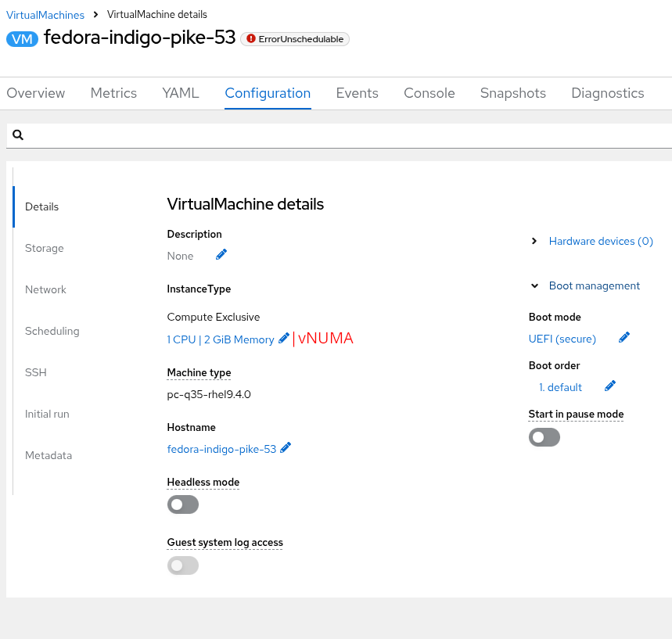Viewport: 672px width, 639px height.
Task: Click the Description edit pencil icon
Action: (x=221, y=255)
